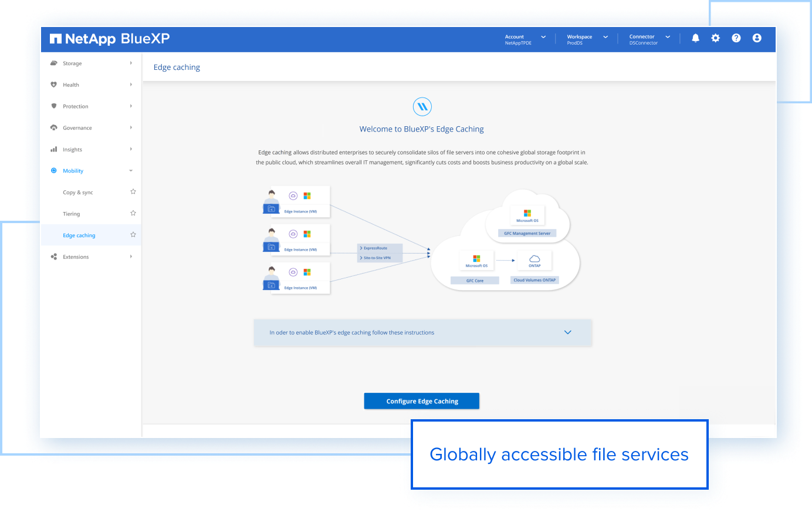Favorite the Copy & sync service
Viewport: 812px width, 512px height.
pos(133,191)
